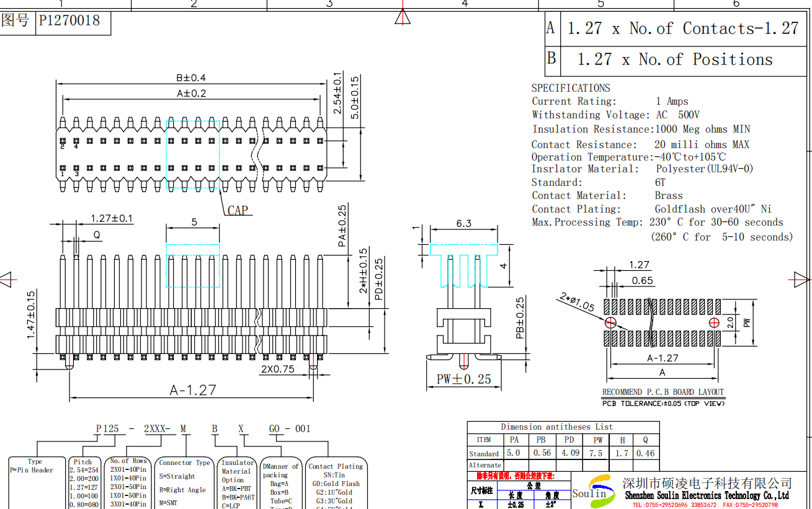812x509 pixels.
Task: Select the 'PD±0.25' dimension
Action: [378, 280]
